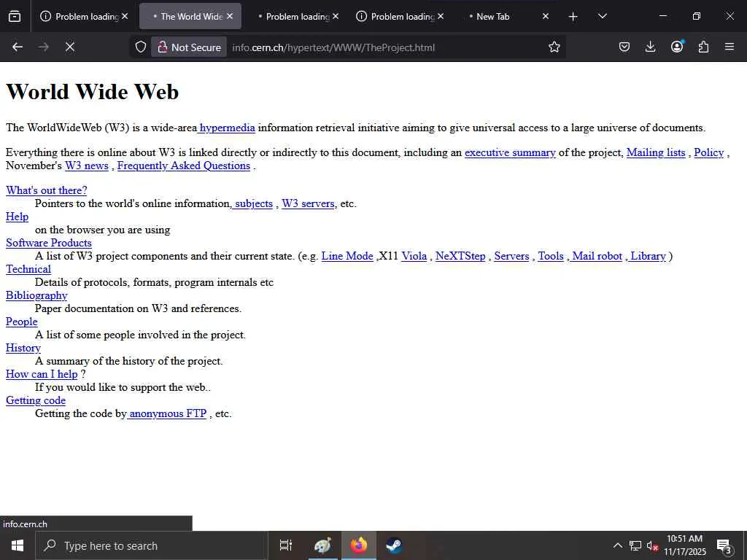
Task: Open Frequently Asked Questions link
Action: click(183, 166)
